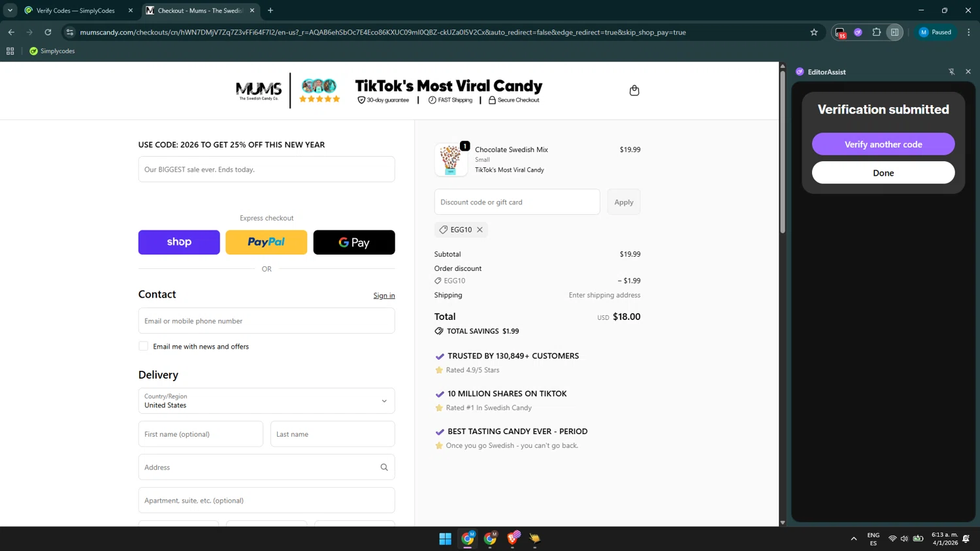Click the Sign in link
The image size is (980, 551).
pos(384,296)
